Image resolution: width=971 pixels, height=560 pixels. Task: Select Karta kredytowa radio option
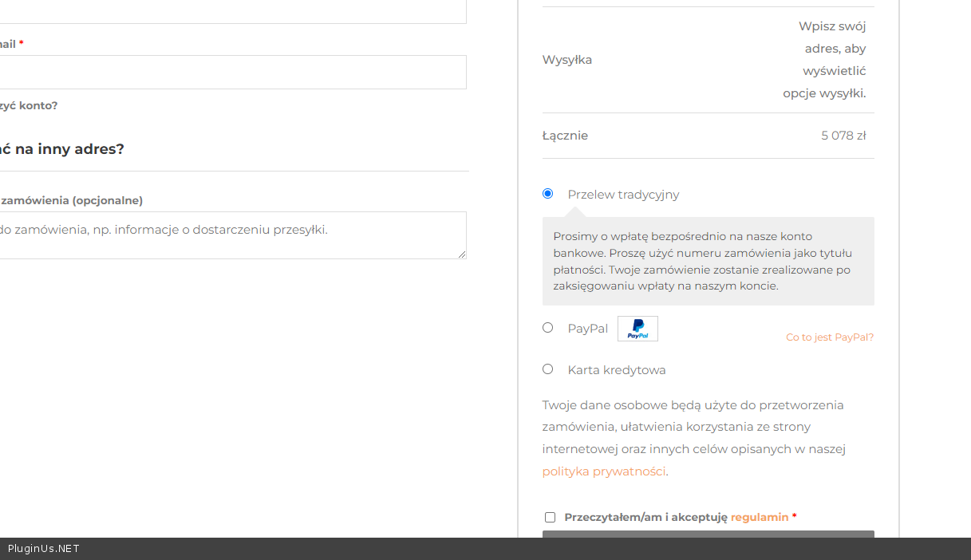pos(547,369)
